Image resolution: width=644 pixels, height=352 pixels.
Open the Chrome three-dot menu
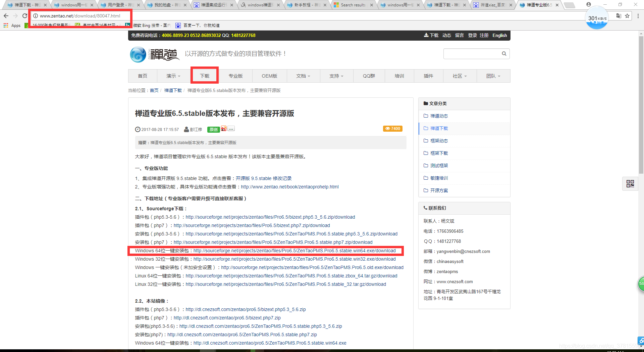point(638,16)
